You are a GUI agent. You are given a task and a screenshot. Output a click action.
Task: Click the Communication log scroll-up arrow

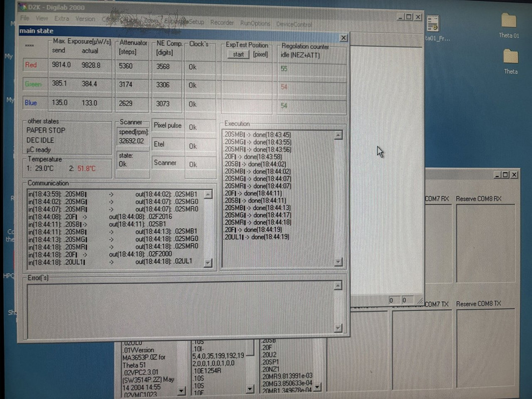point(208,194)
